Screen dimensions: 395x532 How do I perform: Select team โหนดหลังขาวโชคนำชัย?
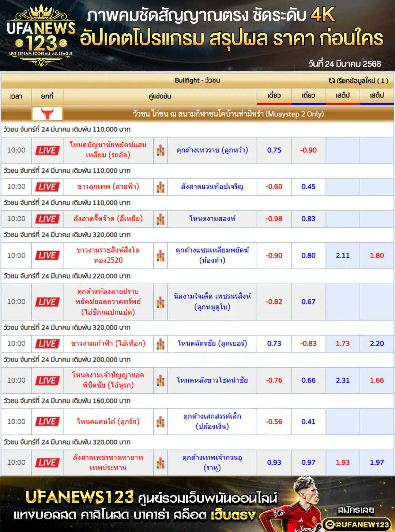[212, 381]
